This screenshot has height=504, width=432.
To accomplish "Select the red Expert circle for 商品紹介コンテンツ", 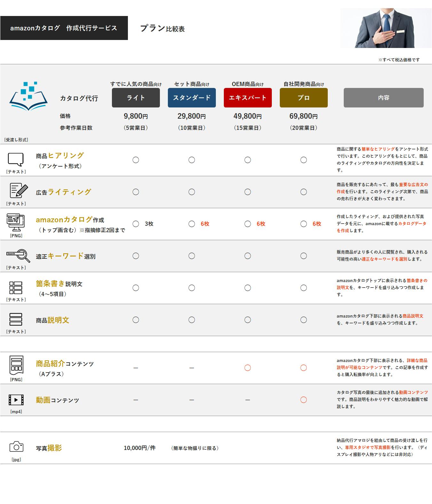I will point(247,368).
